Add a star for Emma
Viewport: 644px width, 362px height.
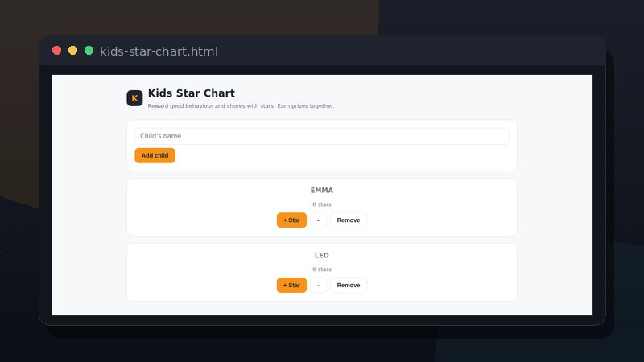click(291, 220)
